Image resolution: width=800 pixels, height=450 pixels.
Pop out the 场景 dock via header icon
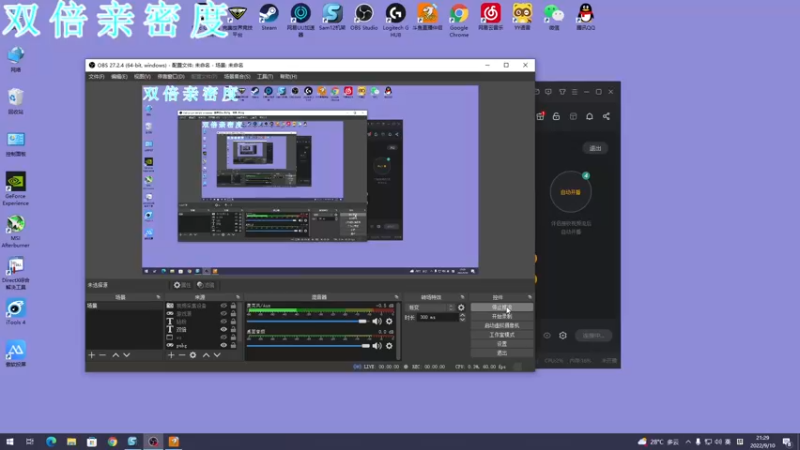(158, 297)
